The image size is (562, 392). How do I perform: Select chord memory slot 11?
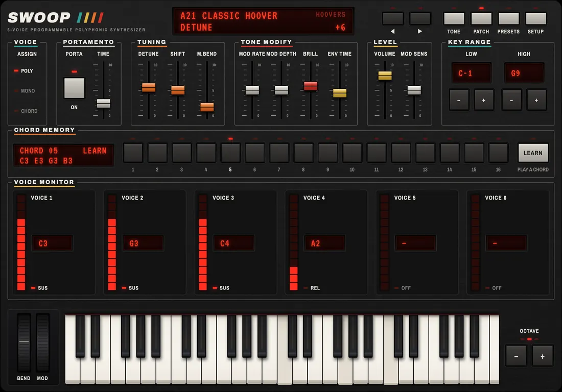coord(377,153)
